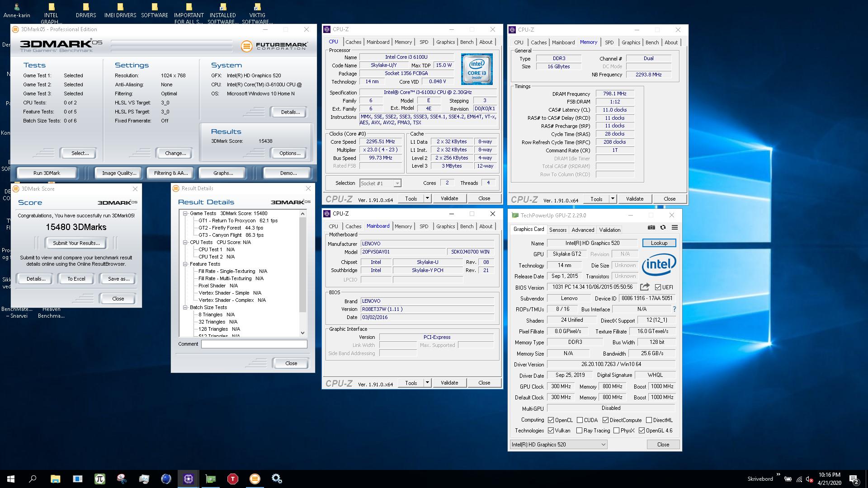
Task: Click the red T taskbar icon
Action: click(232, 479)
